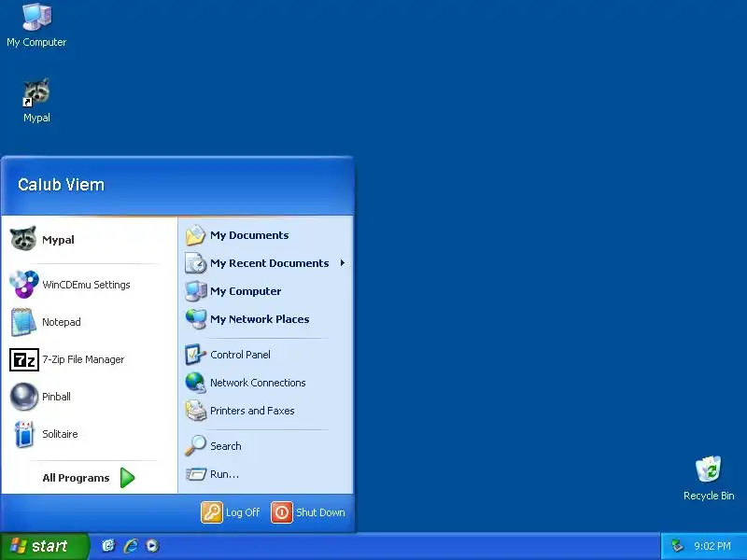Image resolution: width=747 pixels, height=560 pixels.
Task: Click the All Programs text label
Action: pyautogui.click(x=76, y=478)
